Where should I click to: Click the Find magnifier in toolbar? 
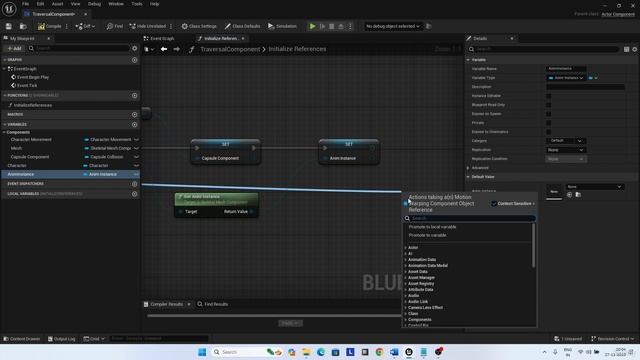115,26
